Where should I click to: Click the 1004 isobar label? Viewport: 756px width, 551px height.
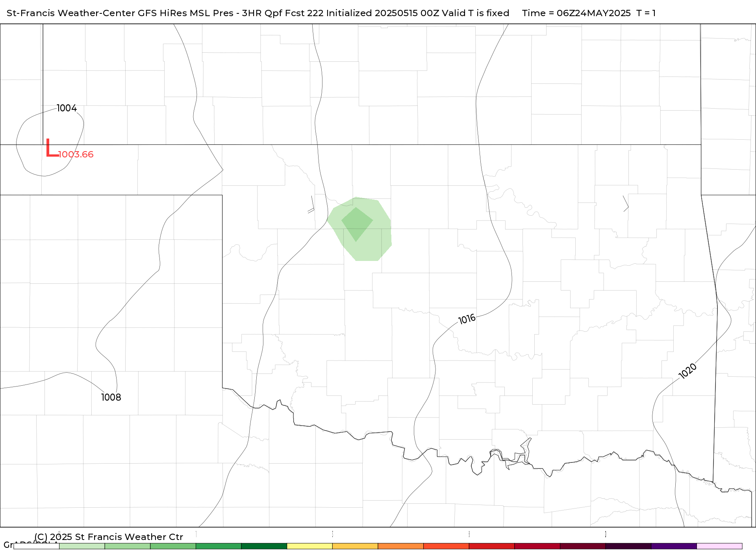tap(67, 108)
